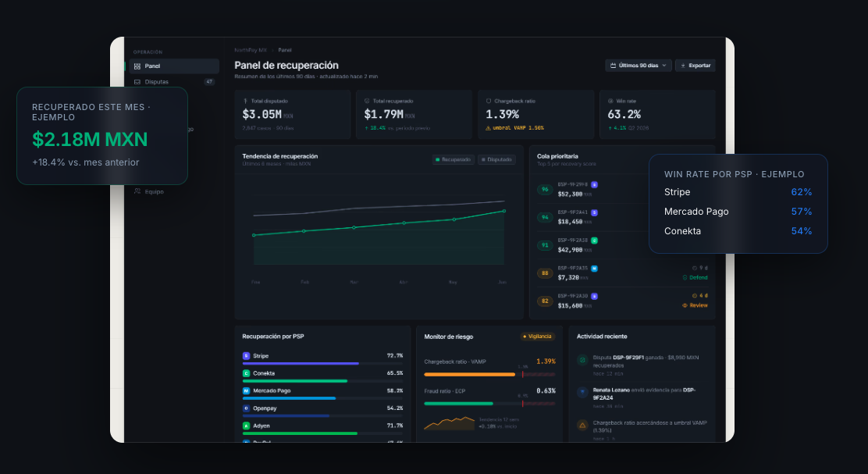868x474 pixels.
Task: Select the Equipo sidebar item
Action: pyautogui.click(x=174, y=191)
